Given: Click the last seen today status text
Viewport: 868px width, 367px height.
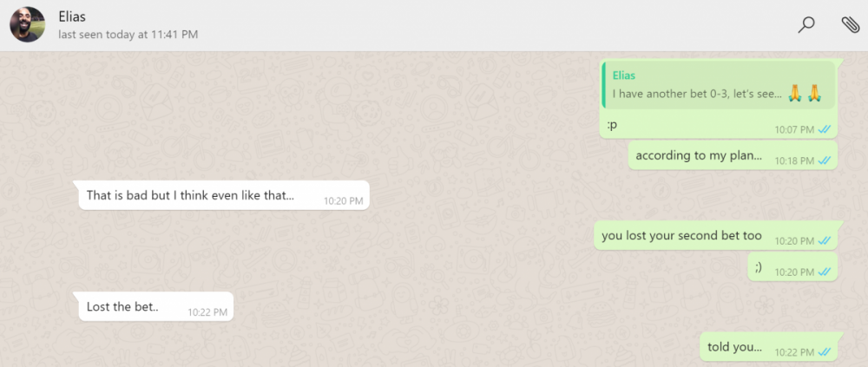Looking at the screenshot, I should click(128, 35).
